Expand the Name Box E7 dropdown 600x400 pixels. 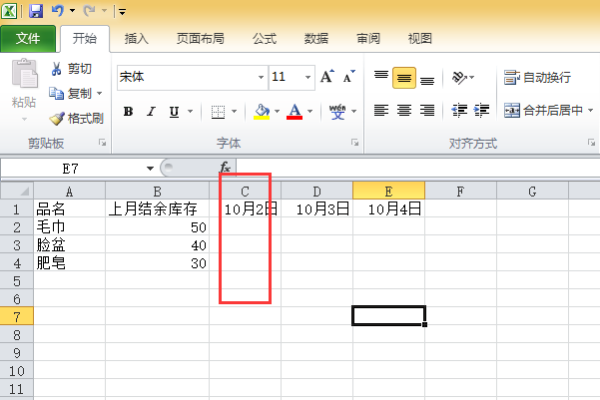150,168
